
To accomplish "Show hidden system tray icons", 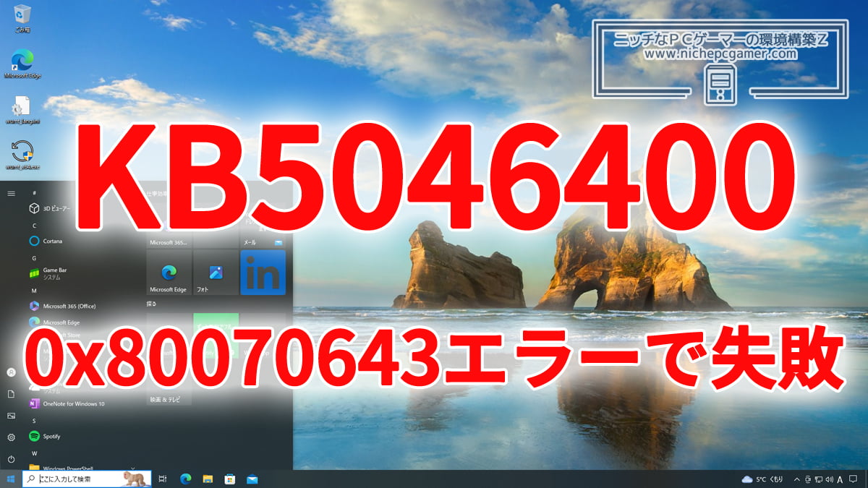I will tap(797, 479).
